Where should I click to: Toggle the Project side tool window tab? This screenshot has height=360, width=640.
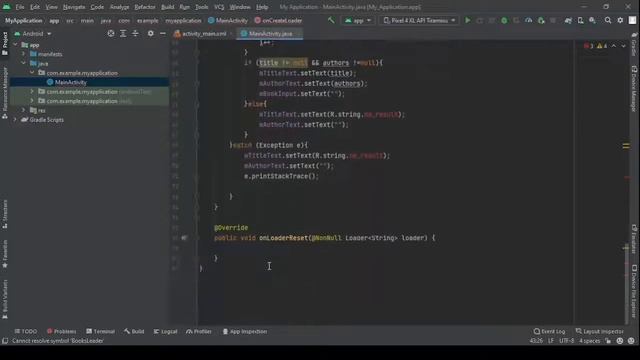pos(5,43)
